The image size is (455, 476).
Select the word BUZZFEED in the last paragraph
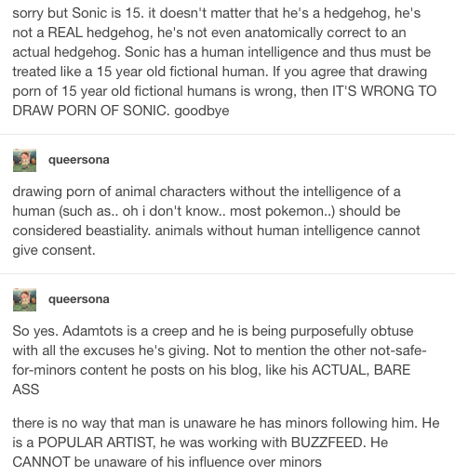[327, 443]
